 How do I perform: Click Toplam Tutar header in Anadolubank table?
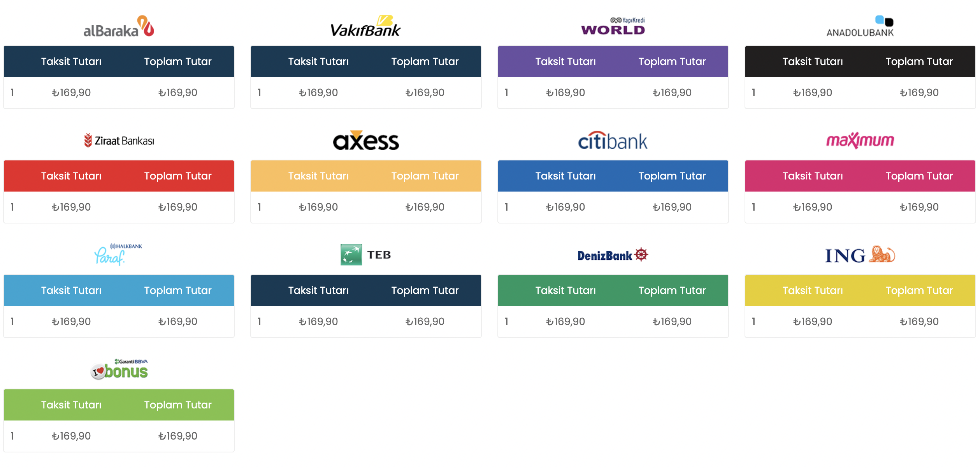[x=919, y=62]
